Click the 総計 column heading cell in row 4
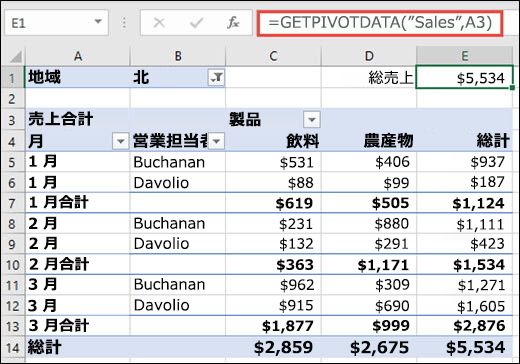 pyautogui.click(x=464, y=141)
